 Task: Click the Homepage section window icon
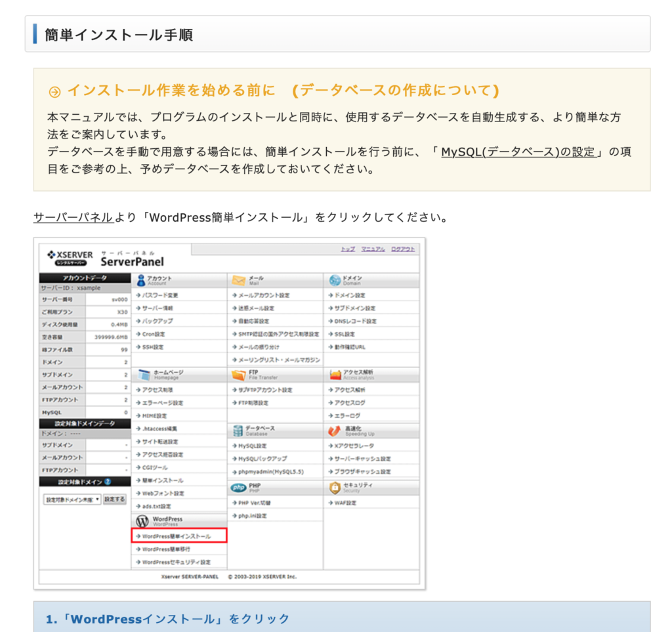pyautogui.click(x=144, y=375)
